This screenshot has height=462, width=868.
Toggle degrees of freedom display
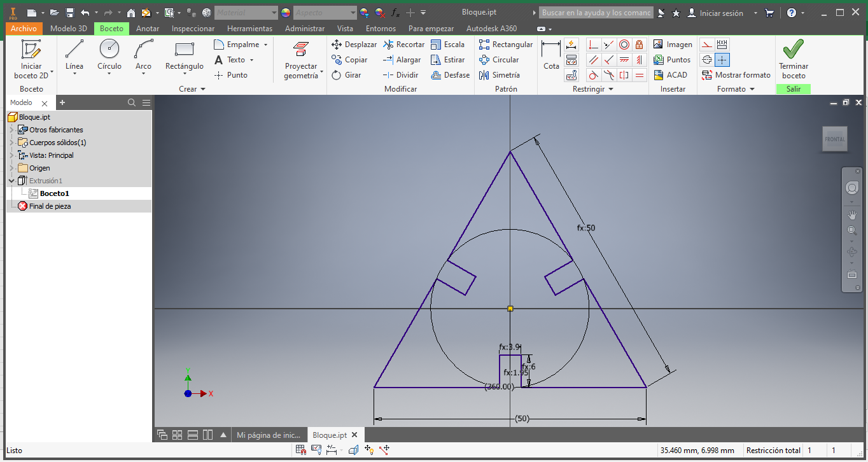(368, 450)
